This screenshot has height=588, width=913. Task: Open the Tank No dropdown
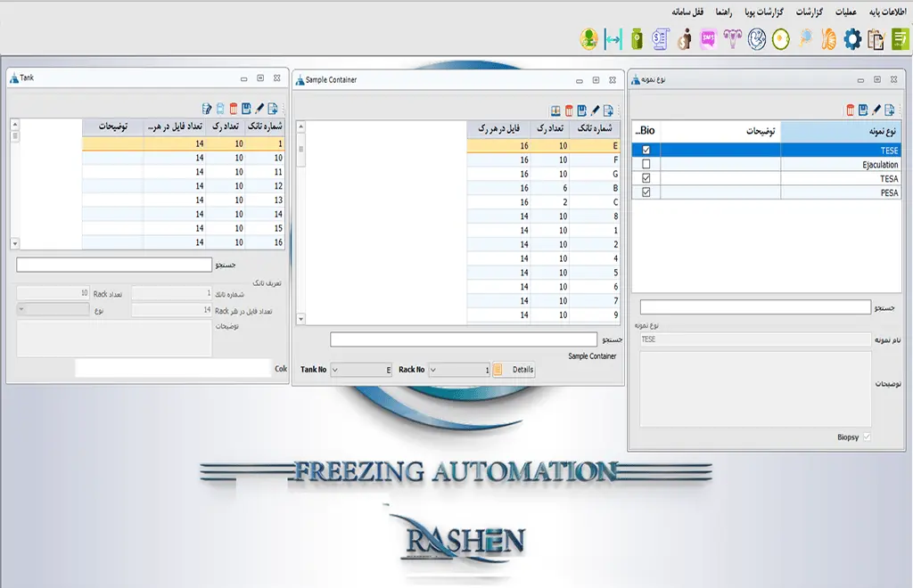tap(335, 370)
